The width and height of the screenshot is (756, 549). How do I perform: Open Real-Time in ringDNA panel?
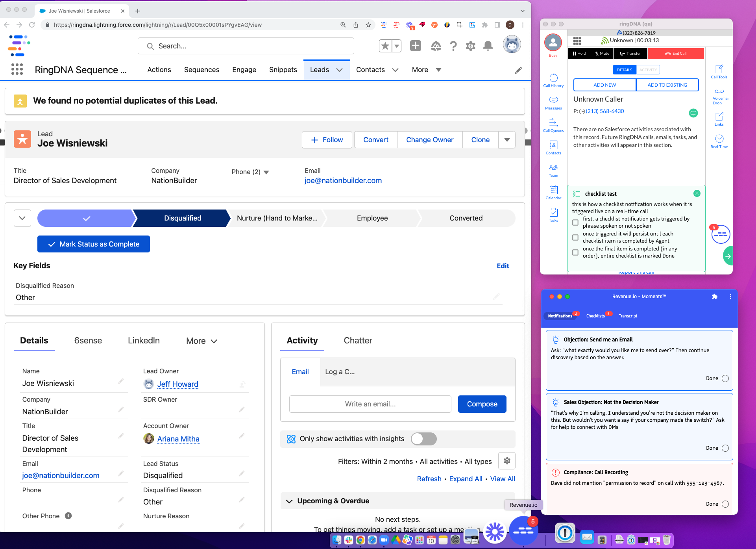pos(719,141)
